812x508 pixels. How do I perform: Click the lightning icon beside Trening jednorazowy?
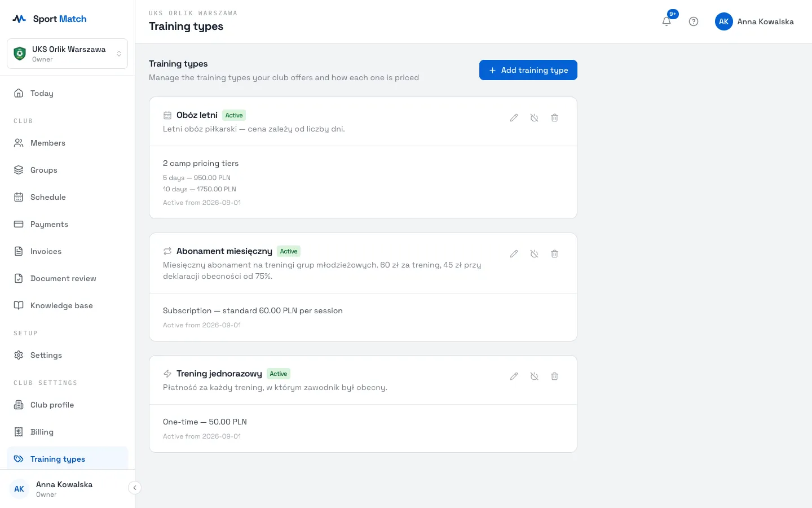[167, 374]
